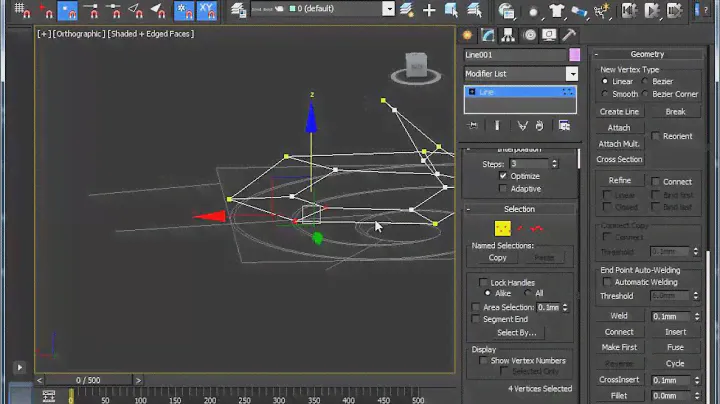This screenshot has height=404, width=720.
Task: Open the layer dropdown showing 0 (default)
Action: 320,10
